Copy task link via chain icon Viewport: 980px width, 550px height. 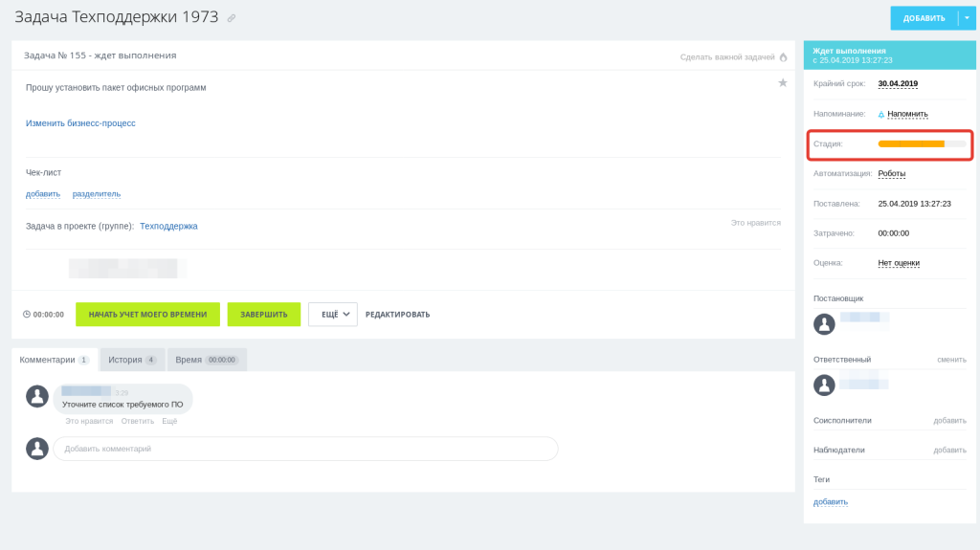(x=232, y=18)
